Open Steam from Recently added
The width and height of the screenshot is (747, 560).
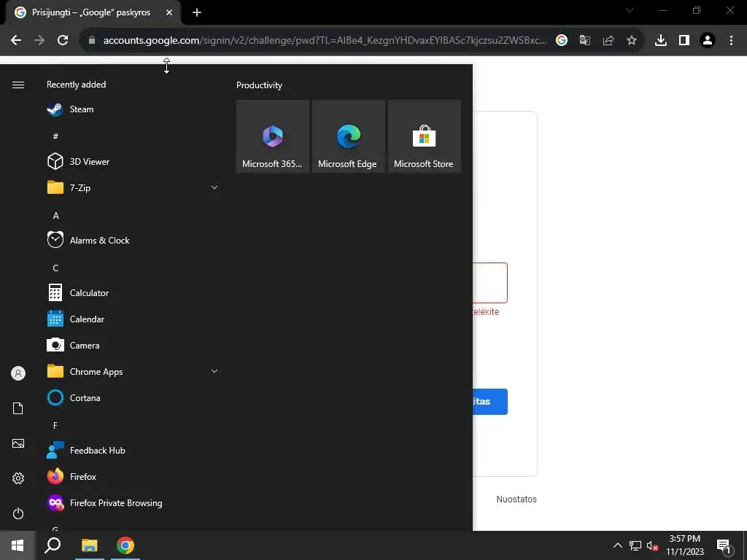(x=133, y=109)
